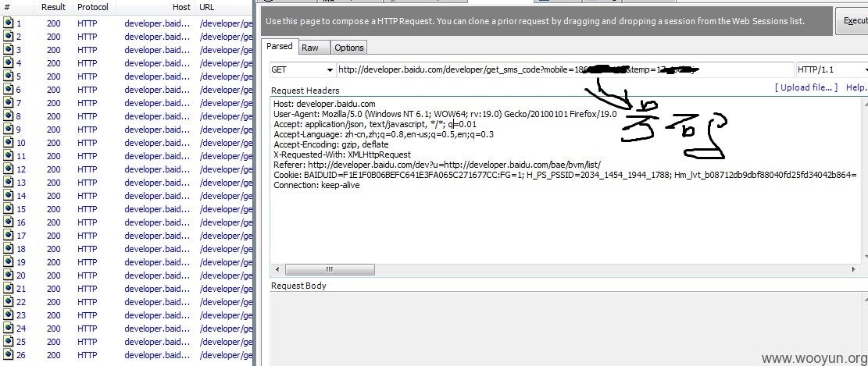Screen dimensions: 868x366
Task: Click the request URL input field
Action: [x=565, y=70]
